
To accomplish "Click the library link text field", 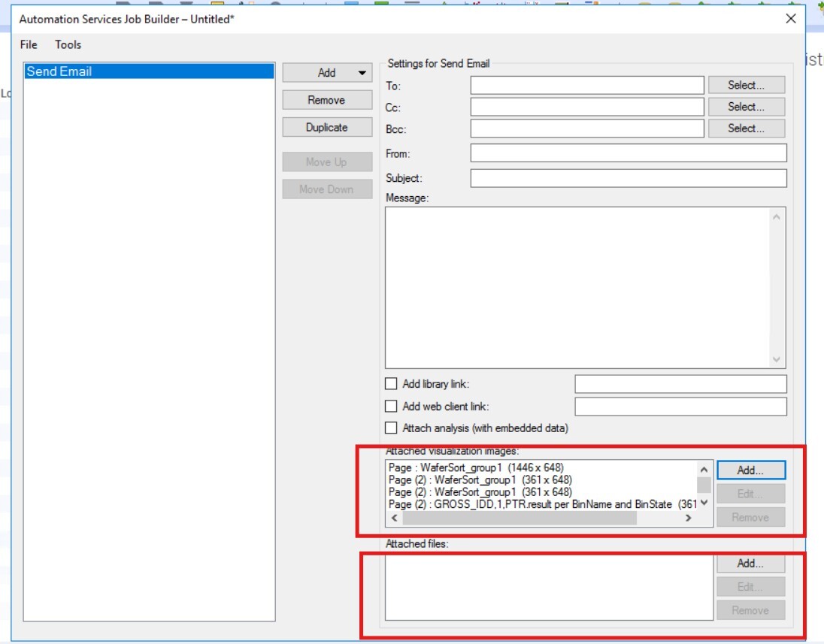I will pyautogui.click(x=680, y=384).
